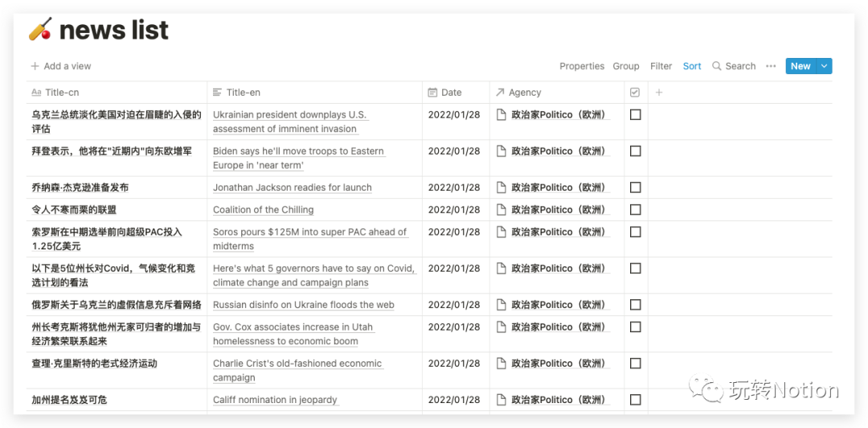The width and height of the screenshot is (868, 428).
Task: Expand the dropdown arrow beside New
Action: tap(824, 66)
